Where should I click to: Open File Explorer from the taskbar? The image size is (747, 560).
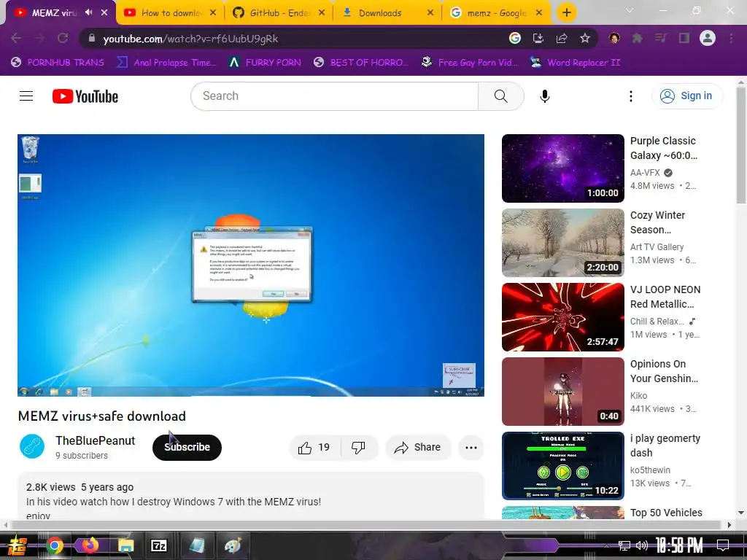click(125, 545)
